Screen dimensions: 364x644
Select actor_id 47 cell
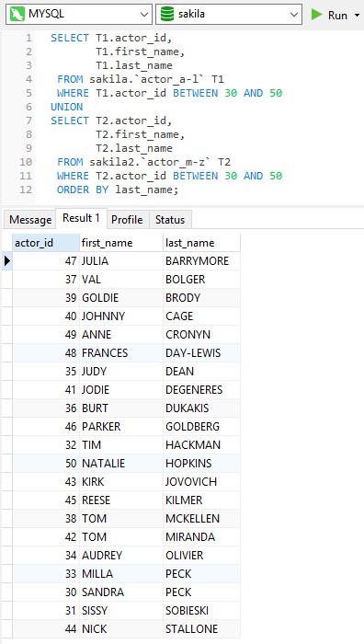46,260
